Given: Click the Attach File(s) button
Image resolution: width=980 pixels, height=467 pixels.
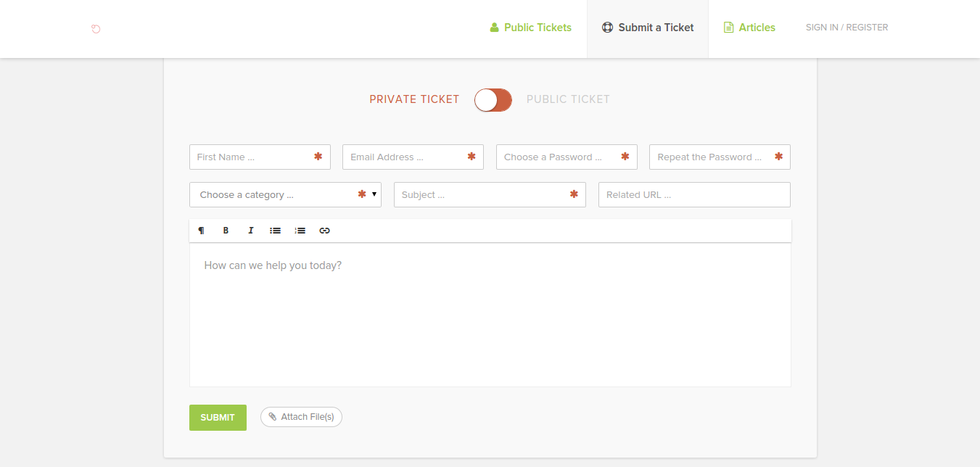Looking at the screenshot, I should pyautogui.click(x=301, y=417).
